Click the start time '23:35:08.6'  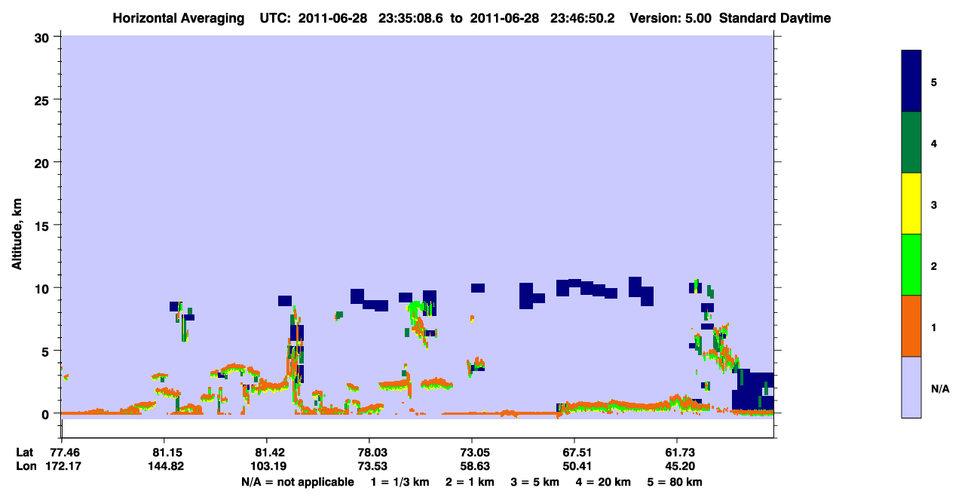(409, 18)
